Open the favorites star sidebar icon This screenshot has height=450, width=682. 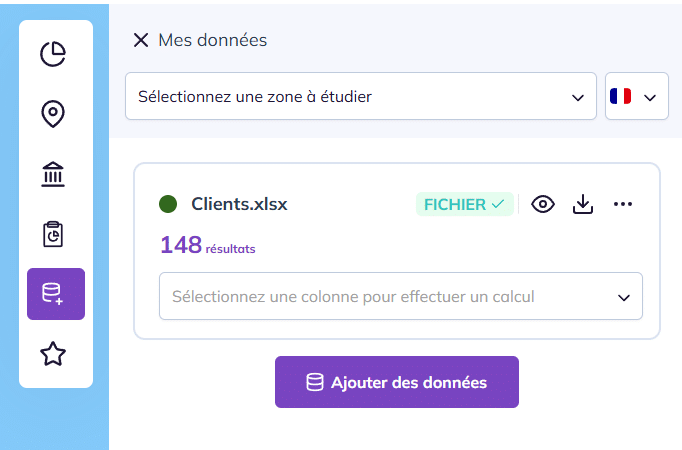pos(53,353)
